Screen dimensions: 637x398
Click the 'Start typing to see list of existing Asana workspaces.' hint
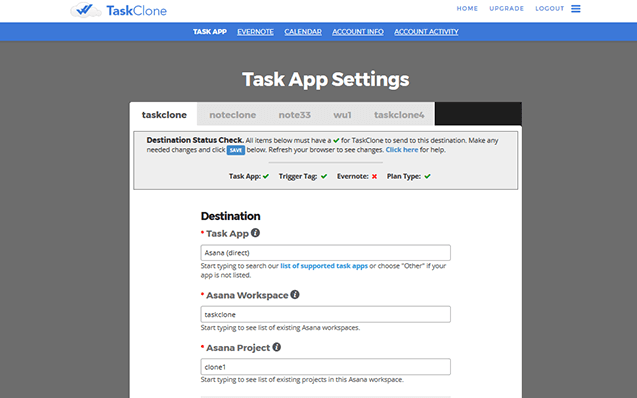pyautogui.click(x=280, y=327)
